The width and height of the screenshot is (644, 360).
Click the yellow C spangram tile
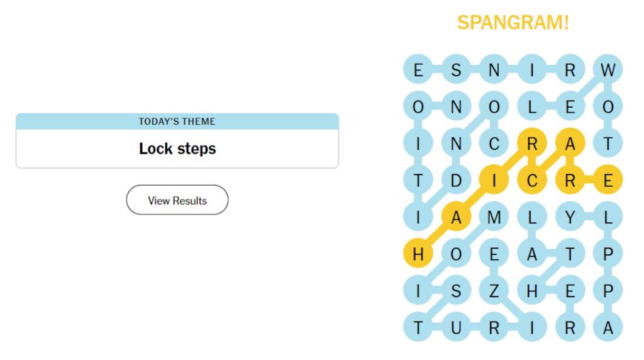[x=532, y=180]
